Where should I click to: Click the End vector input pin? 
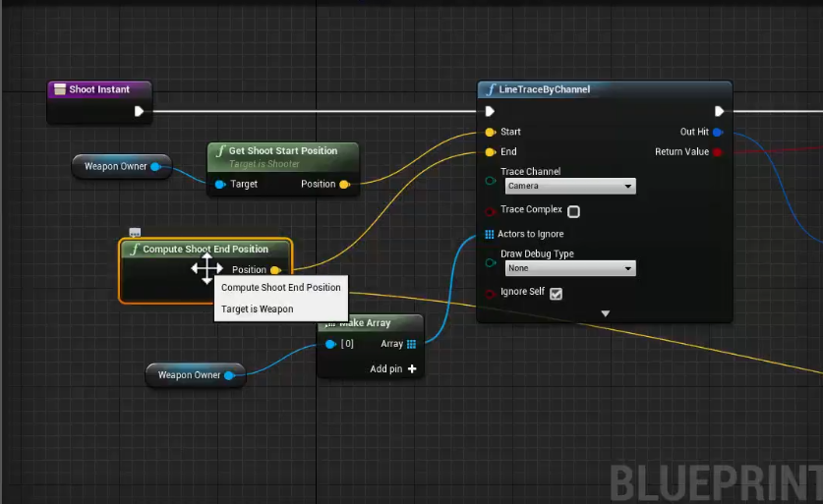[491, 152]
